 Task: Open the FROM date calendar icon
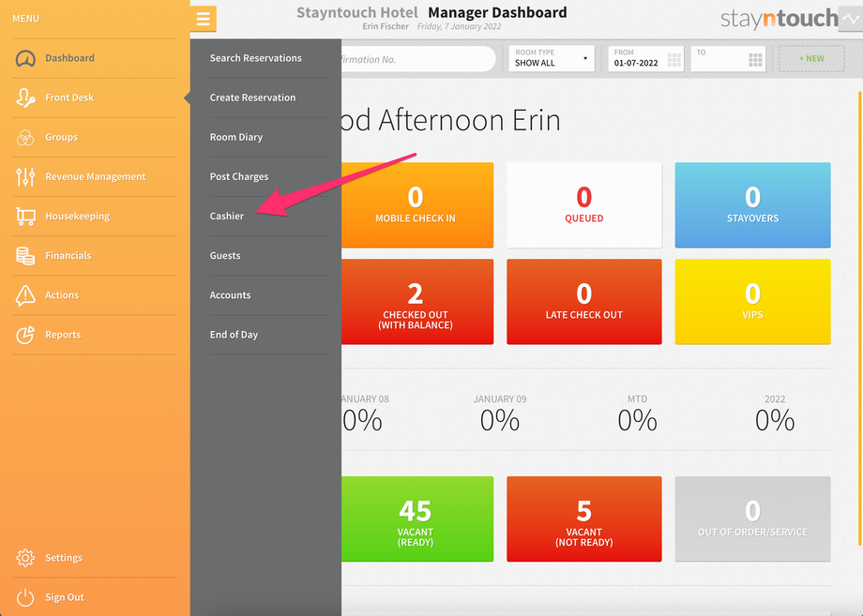coord(674,60)
